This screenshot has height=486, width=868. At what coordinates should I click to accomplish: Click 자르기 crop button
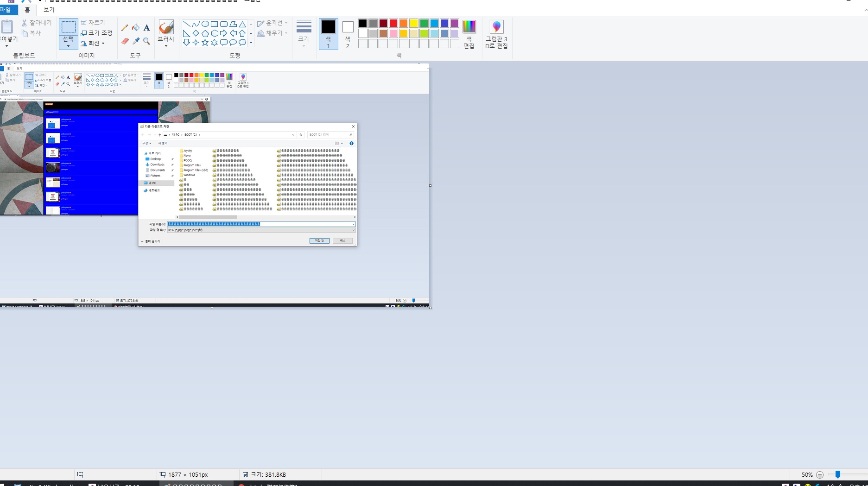pyautogui.click(x=93, y=23)
